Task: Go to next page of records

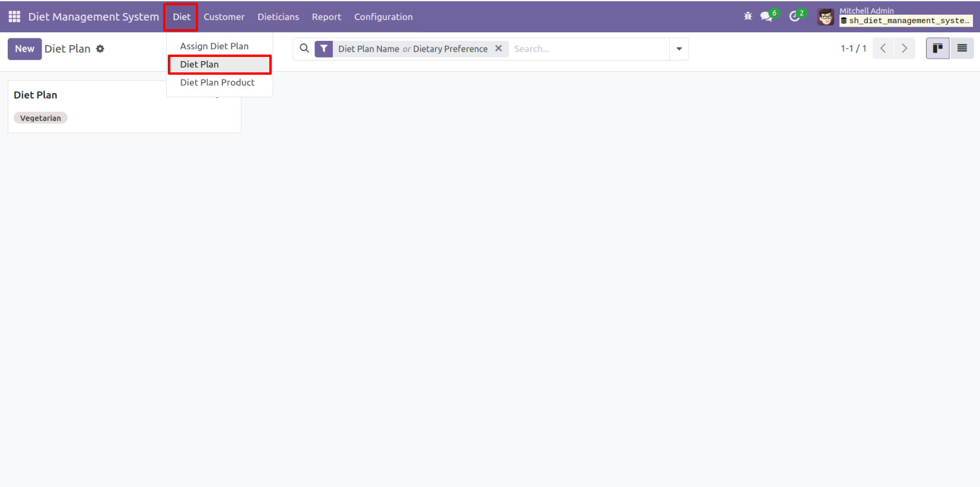Action: tap(905, 49)
